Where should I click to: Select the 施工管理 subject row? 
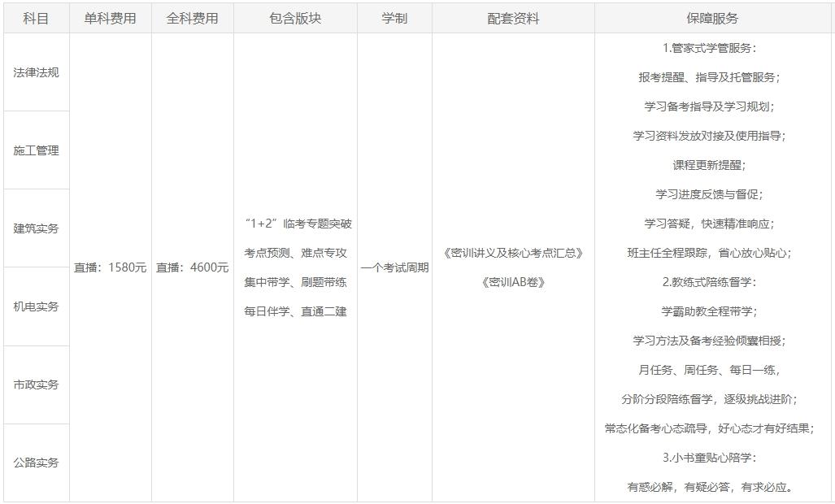tap(36, 150)
